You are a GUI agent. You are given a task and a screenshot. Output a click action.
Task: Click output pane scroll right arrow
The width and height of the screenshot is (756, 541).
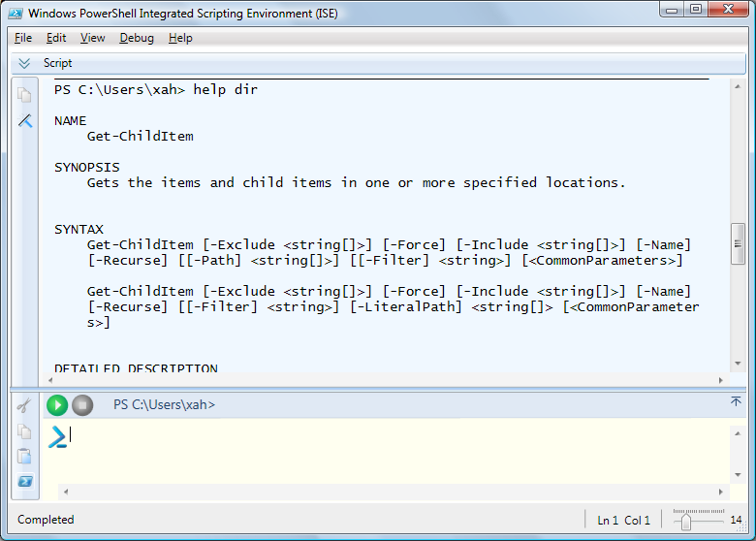click(721, 380)
